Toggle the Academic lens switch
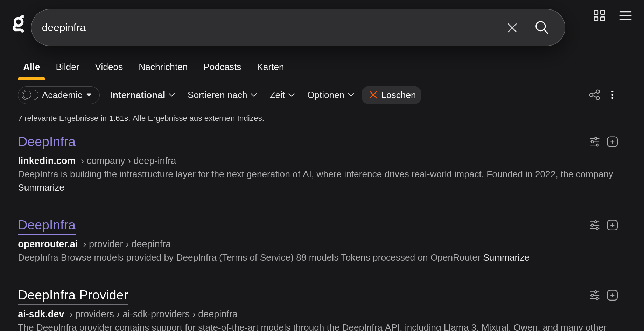644x331 pixels. coord(30,95)
